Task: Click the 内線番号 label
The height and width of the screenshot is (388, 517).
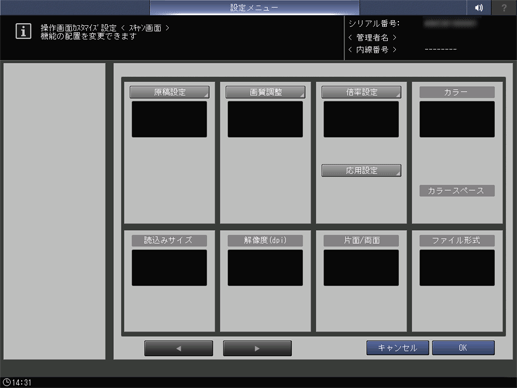Action: tap(372, 50)
